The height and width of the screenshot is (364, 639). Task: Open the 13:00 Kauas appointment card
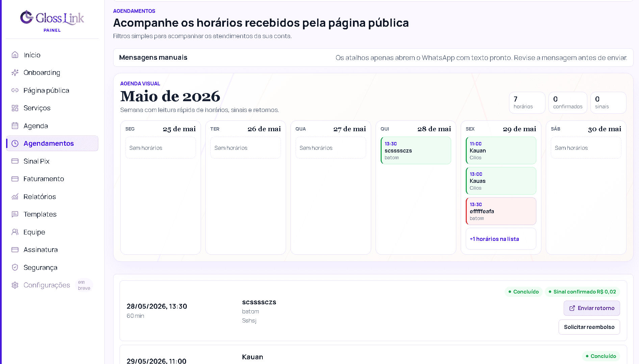501,181
